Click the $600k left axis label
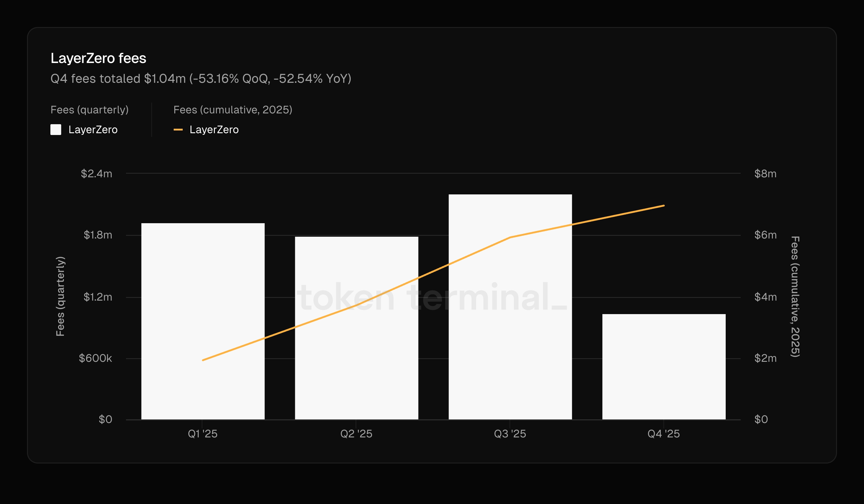The width and height of the screenshot is (864, 504). [x=95, y=358]
